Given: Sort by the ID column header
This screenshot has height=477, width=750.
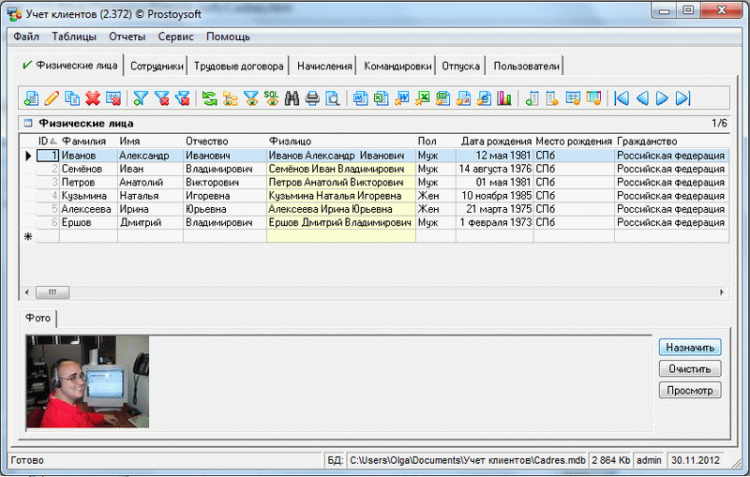Looking at the screenshot, I should click(45, 141).
